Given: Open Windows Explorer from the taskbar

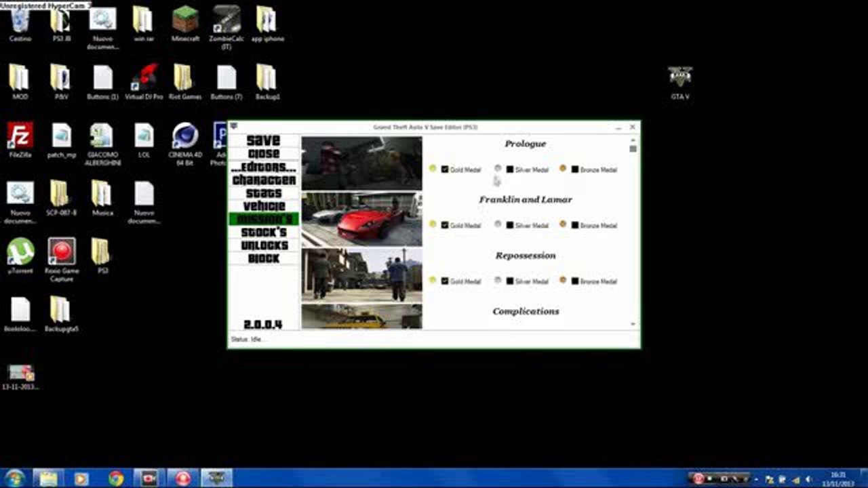Looking at the screenshot, I should click(x=48, y=479).
